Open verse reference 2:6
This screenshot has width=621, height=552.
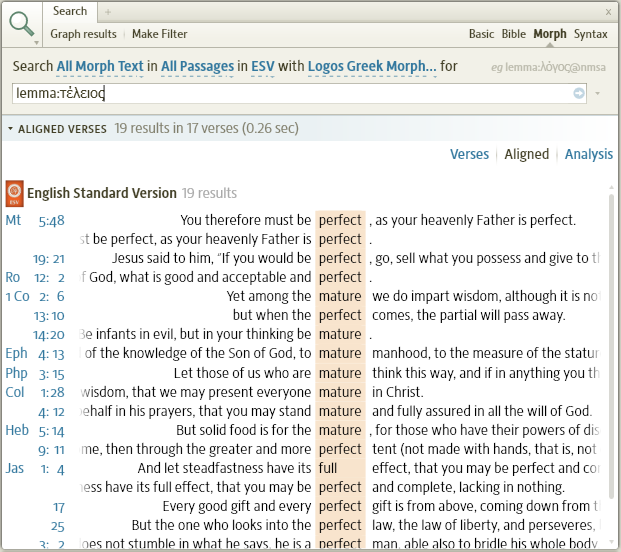click(x=52, y=297)
